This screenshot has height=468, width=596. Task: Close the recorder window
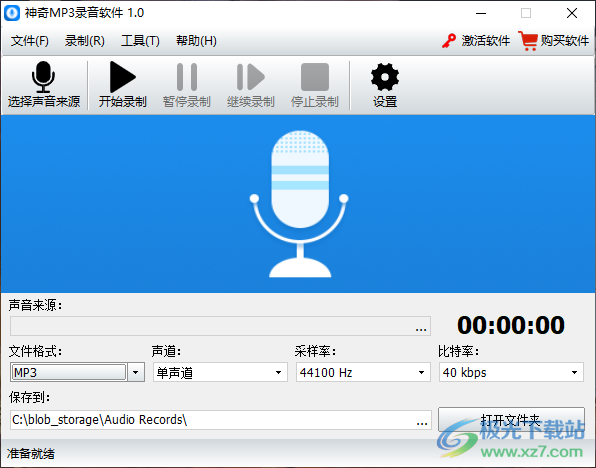572,13
